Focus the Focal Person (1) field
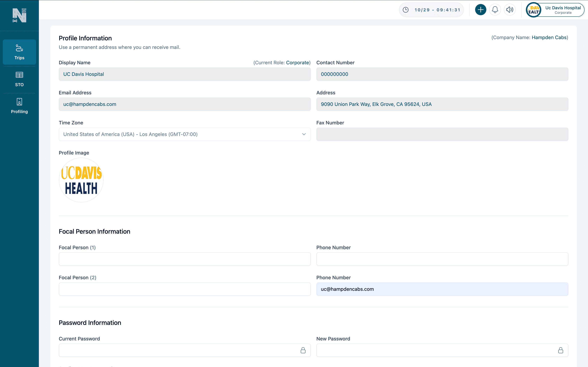The image size is (588, 367). 185,259
